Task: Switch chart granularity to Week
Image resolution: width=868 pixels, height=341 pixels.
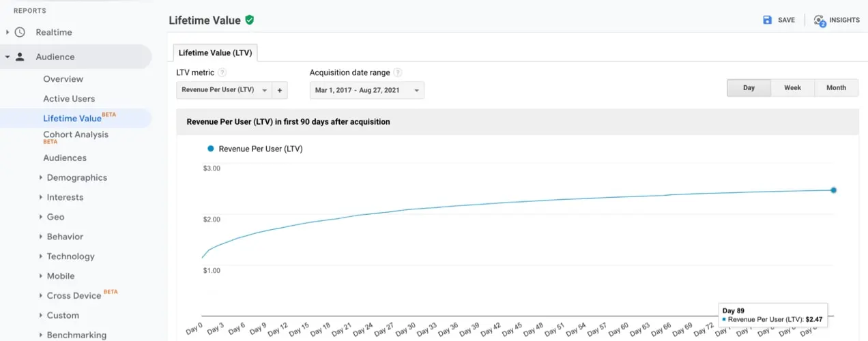Action: [x=792, y=88]
